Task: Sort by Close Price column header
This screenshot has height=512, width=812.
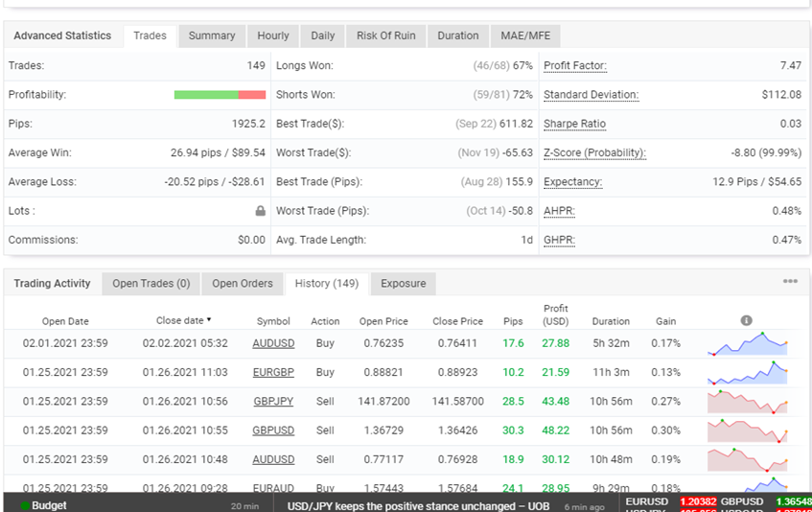Action: coord(458,321)
